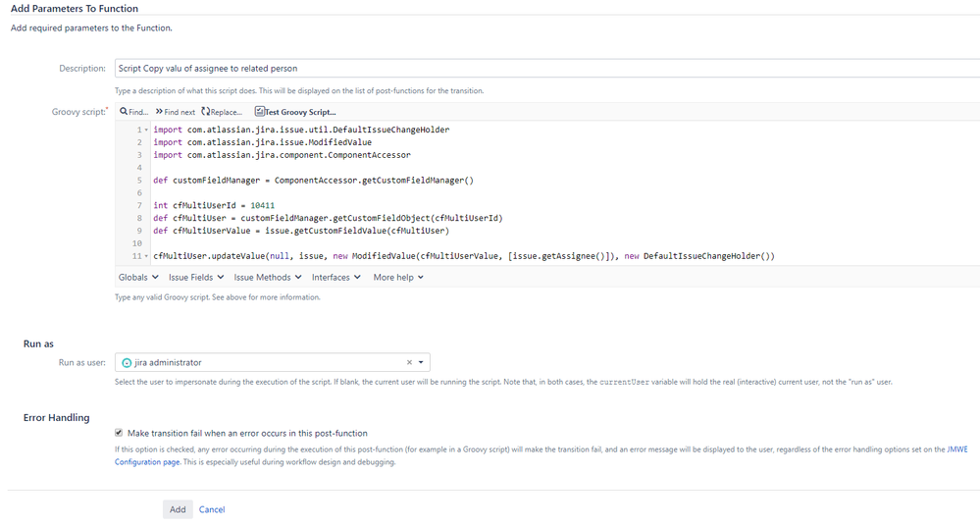Click the Add Parameters To Function heading

75,8
